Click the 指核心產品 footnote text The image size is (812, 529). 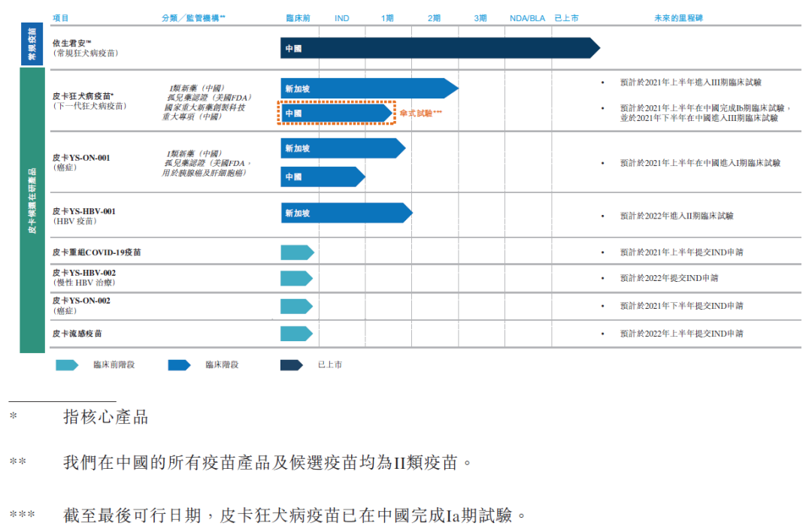pos(105,418)
